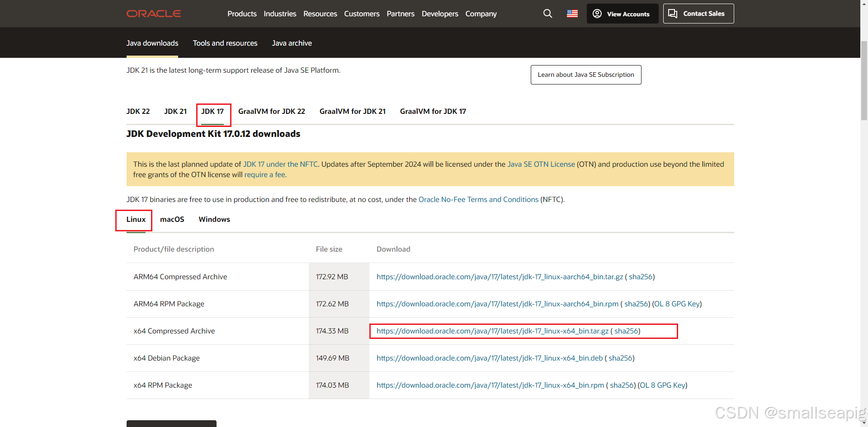
Task: Open the Developers menu
Action: 440,14
